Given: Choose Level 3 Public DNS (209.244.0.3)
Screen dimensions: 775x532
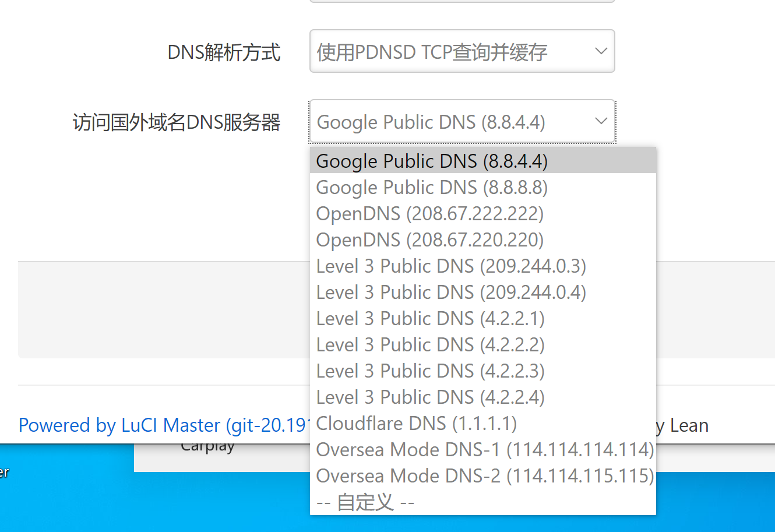Looking at the screenshot, I should [451, 266].
